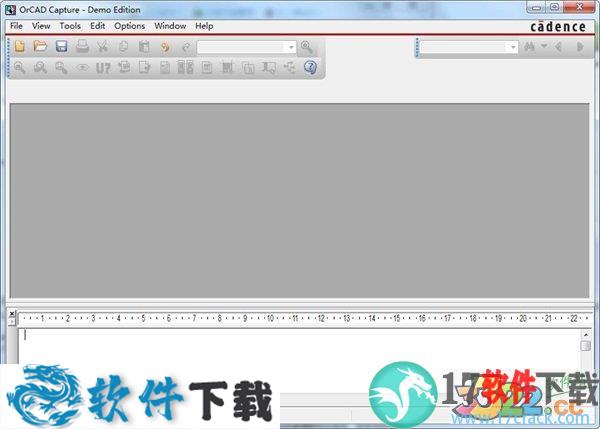
Task: Click the cadence logo
Action: [558, 26]
